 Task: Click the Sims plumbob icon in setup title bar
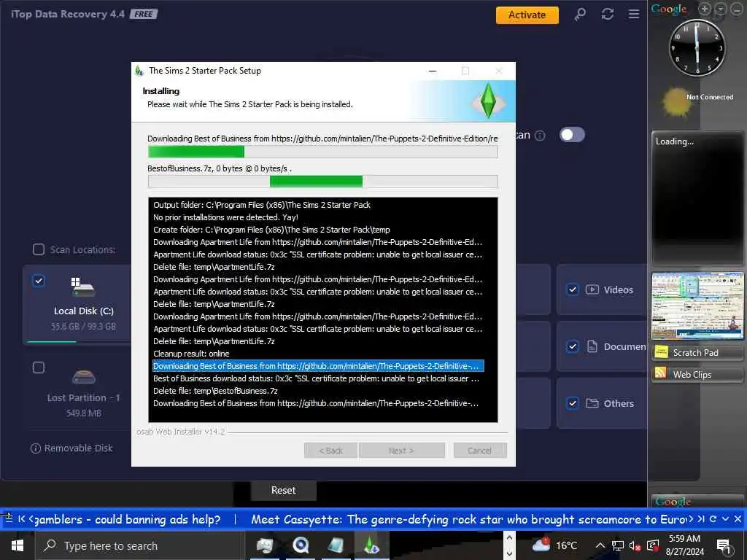(139, 71)
